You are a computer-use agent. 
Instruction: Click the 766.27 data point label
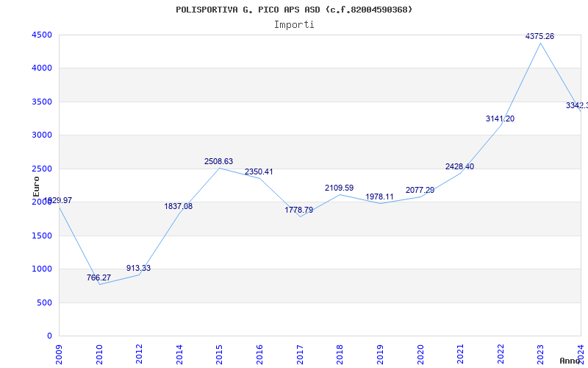point(98,277)
